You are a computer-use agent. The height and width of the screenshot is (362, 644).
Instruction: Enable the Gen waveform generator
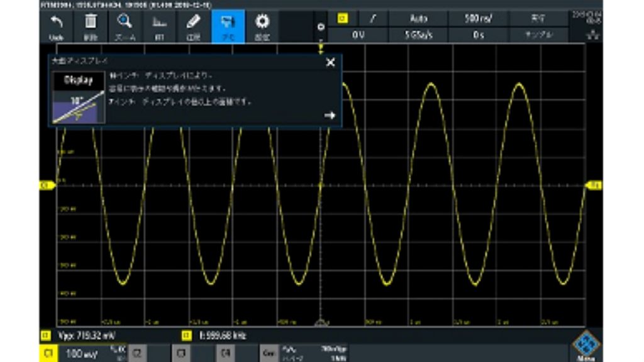pos(269,353)
